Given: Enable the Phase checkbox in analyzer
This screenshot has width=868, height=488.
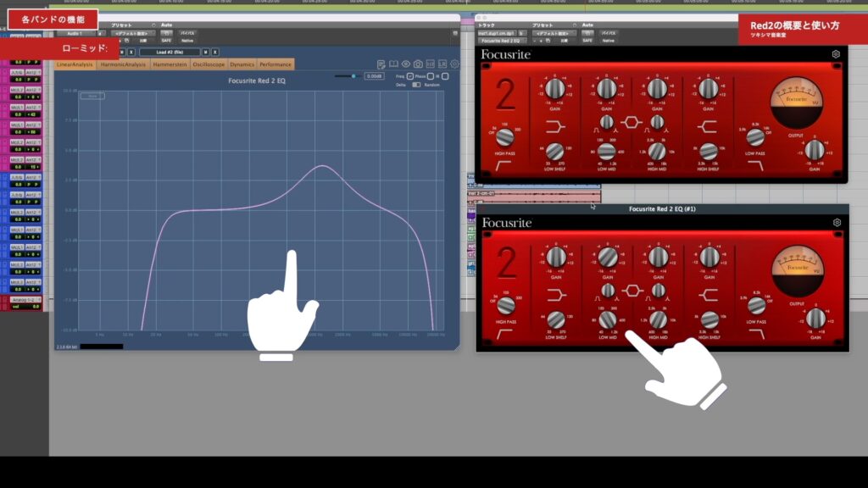Looking at the screenshot, I should pos(430,76).
